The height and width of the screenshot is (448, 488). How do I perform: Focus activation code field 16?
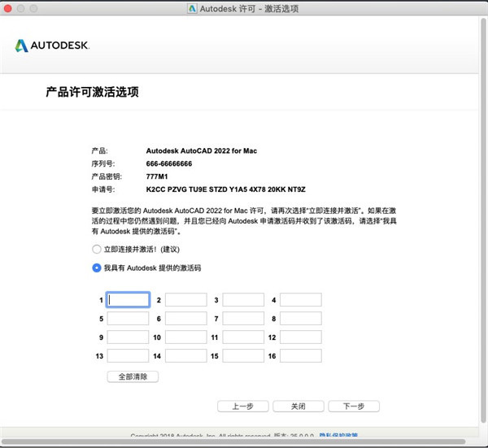coord(301,356)
